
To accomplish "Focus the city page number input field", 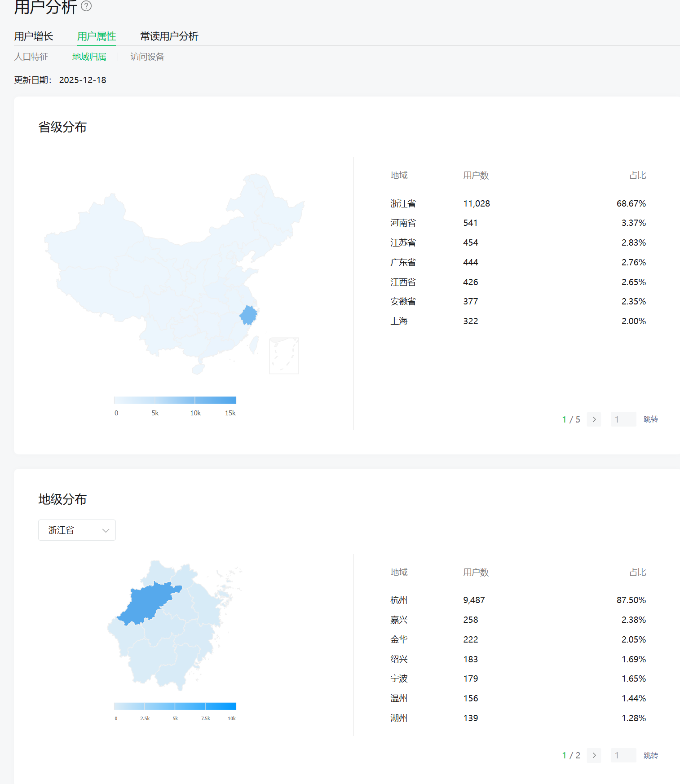I will coord(623,755).
